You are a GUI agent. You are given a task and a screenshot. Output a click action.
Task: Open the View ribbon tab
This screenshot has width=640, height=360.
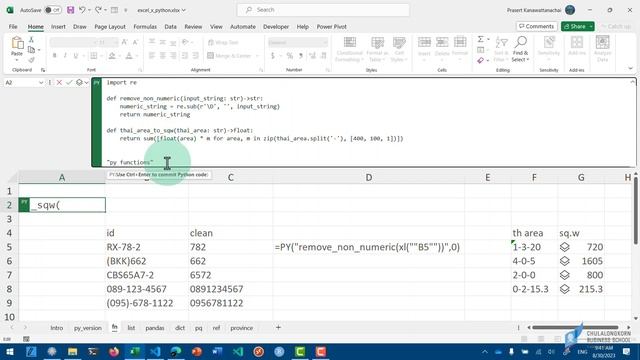(x=216, y=27)
